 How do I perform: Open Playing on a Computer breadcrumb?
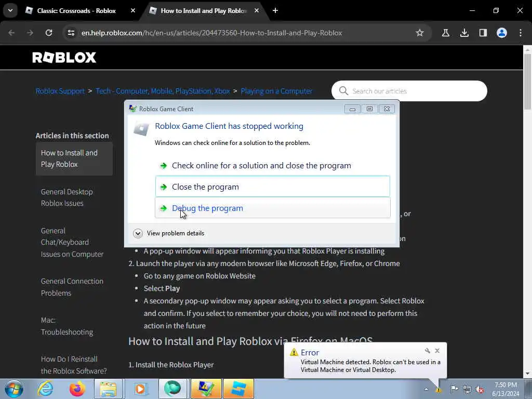coord(276,91)
